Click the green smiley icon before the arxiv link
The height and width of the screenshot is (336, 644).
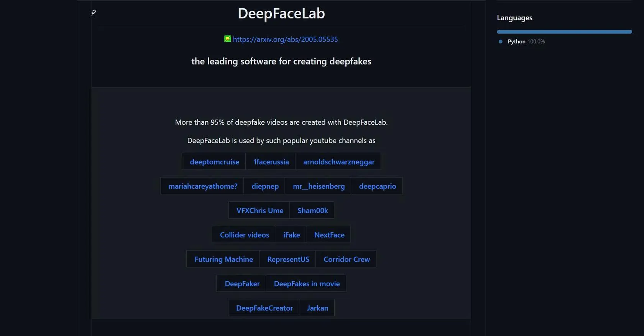point(228,39)
